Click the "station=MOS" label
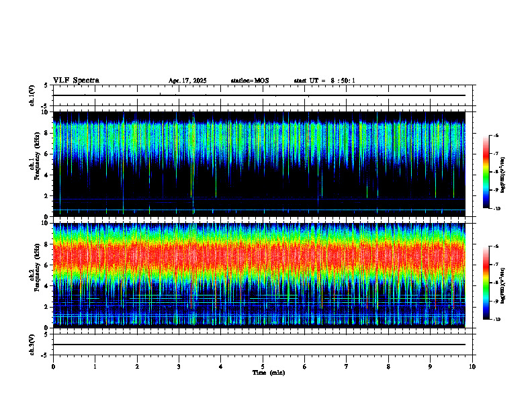This screenshot has width=532, height=411. click(250, 81)
